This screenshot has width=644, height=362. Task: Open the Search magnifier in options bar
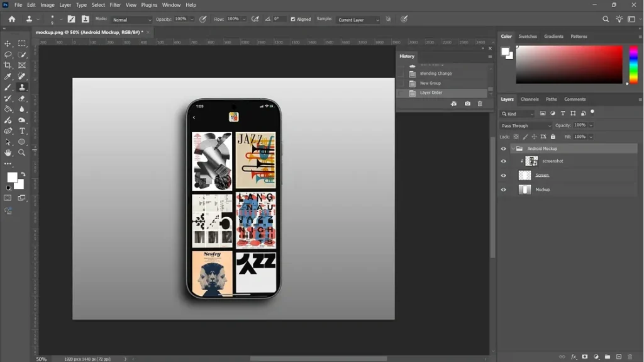point(606,20)
